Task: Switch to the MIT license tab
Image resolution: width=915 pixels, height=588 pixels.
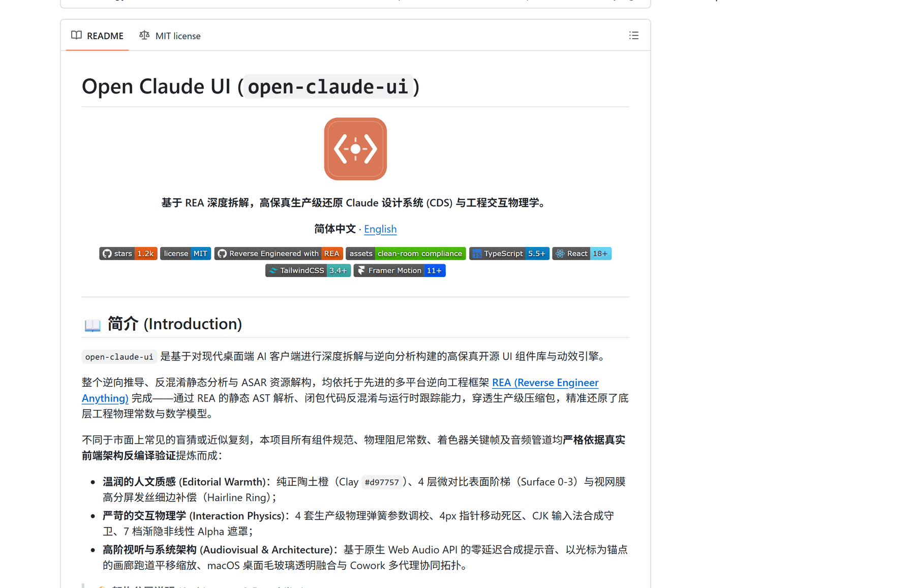Action: pyautogui.click(x=170, y=36)
